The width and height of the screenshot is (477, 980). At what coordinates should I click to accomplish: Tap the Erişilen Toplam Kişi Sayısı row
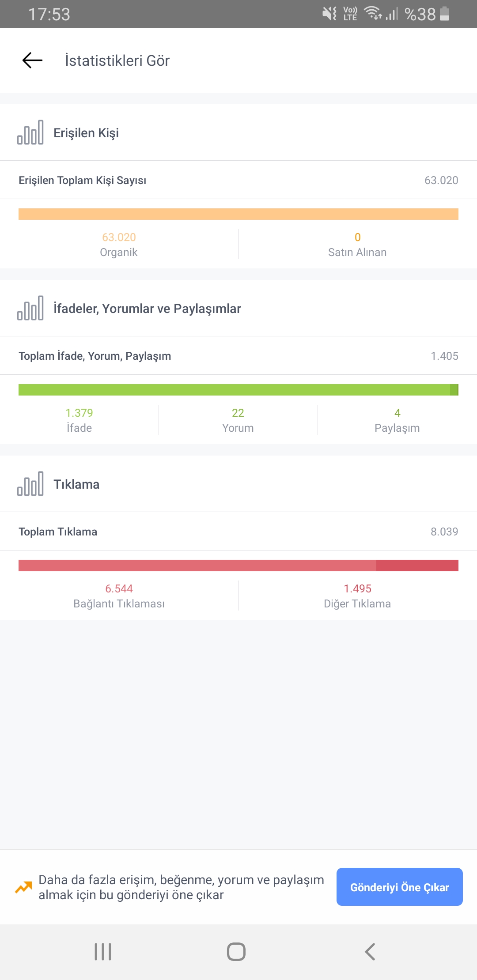click(238, 180)
